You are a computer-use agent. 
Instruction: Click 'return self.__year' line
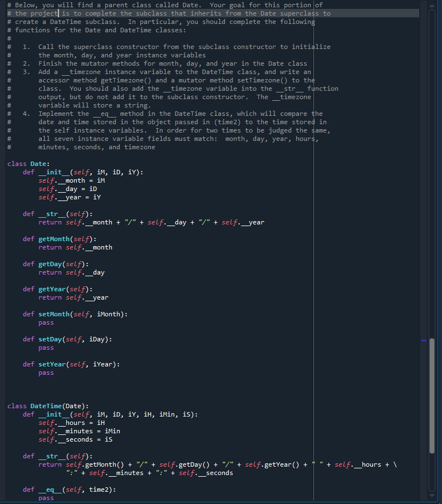(x=73, y=297)
